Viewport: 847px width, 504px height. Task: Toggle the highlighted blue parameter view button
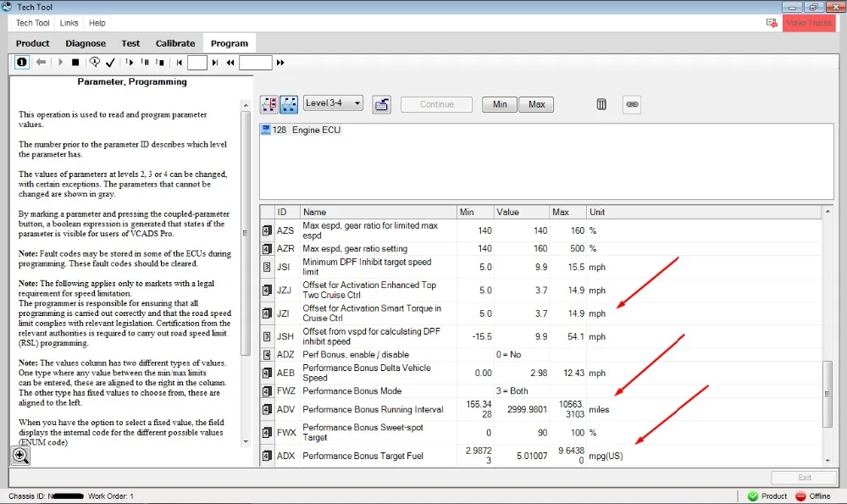point(289,104)
